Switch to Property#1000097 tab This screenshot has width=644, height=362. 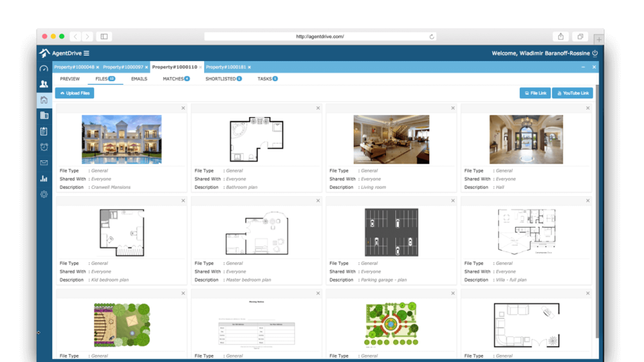[123, 67]
